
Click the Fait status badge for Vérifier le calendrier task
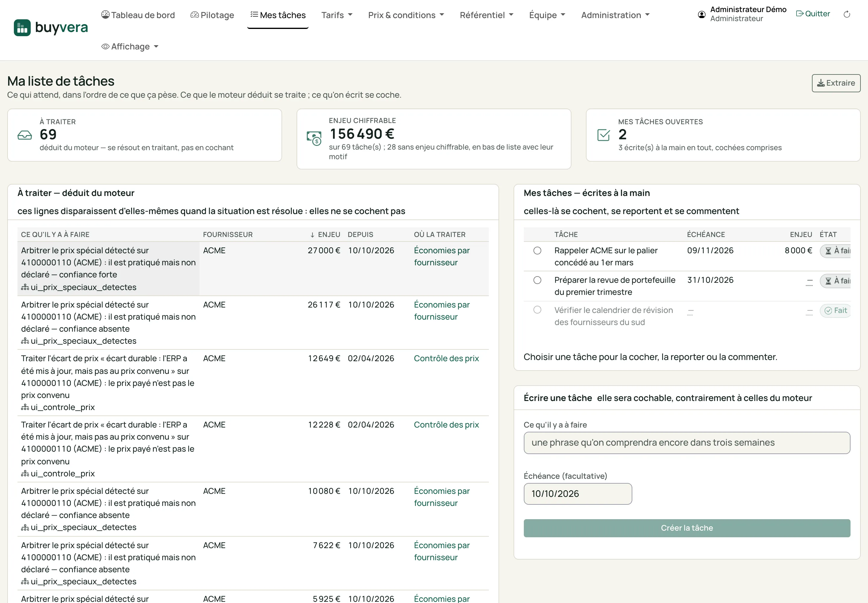835,311
